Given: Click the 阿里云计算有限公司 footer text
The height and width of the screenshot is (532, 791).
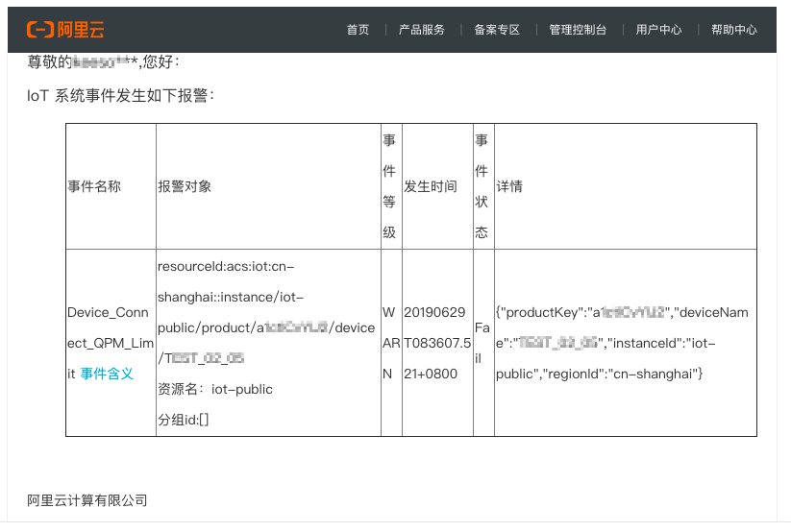Looking at the screenshot, I should pyautogui.click(x=87, y=500).
